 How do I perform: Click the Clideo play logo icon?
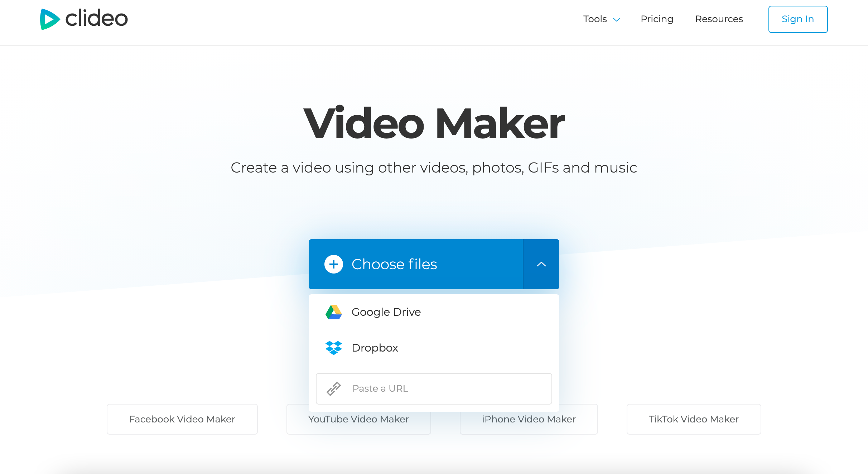50,19
